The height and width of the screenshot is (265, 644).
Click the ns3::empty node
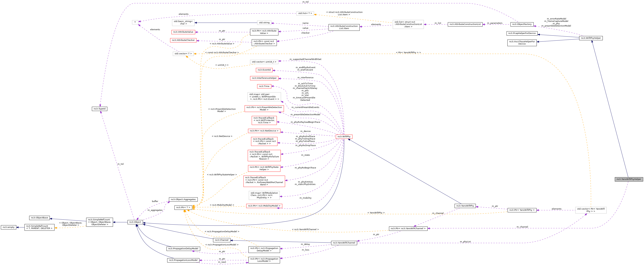(x=9, y=227)
